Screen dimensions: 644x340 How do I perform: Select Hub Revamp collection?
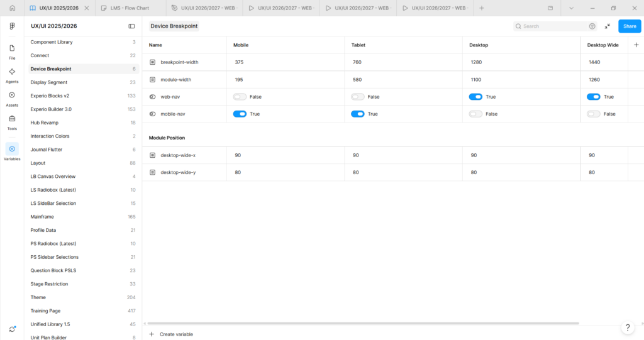(84, 123)
